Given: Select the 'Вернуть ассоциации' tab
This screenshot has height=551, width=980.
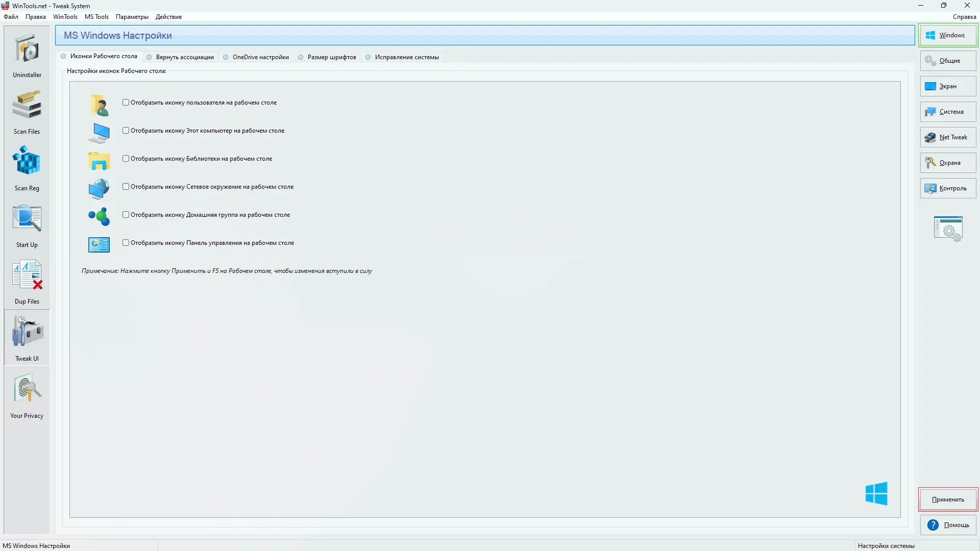Looking at the screenshot, I should tap(184, 57).
